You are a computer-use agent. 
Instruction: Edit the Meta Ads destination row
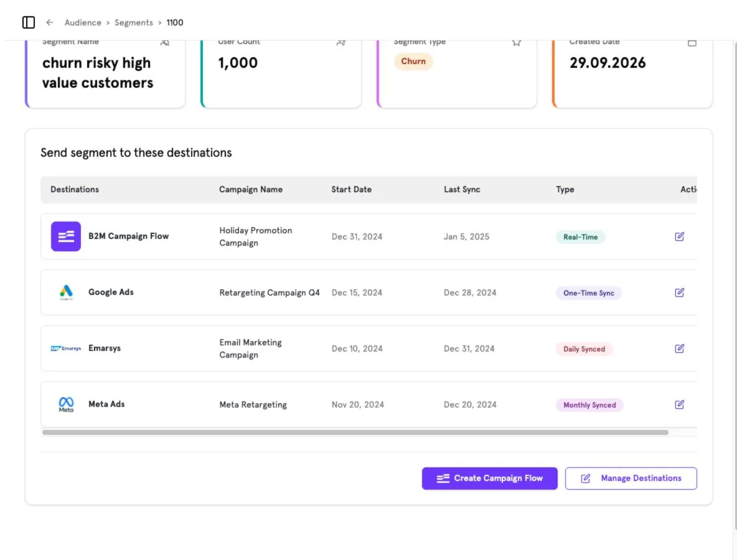(680, 404)
